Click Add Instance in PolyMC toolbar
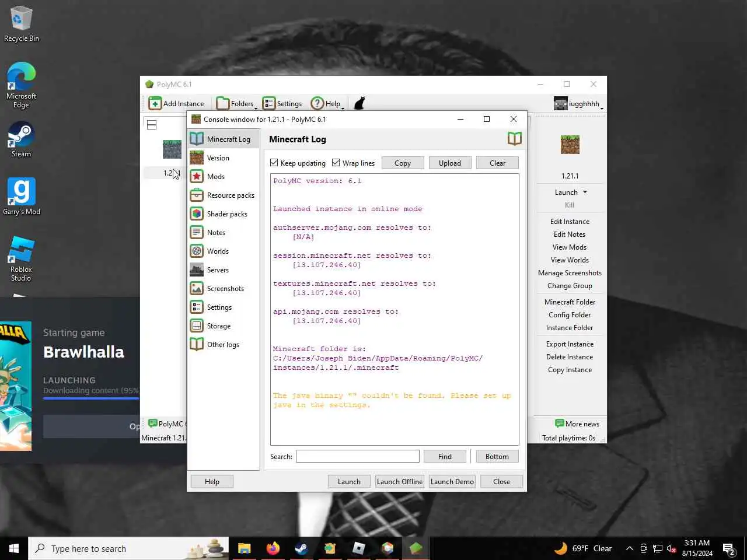Viewport: 747px width, 560px height. click(177, 103)
